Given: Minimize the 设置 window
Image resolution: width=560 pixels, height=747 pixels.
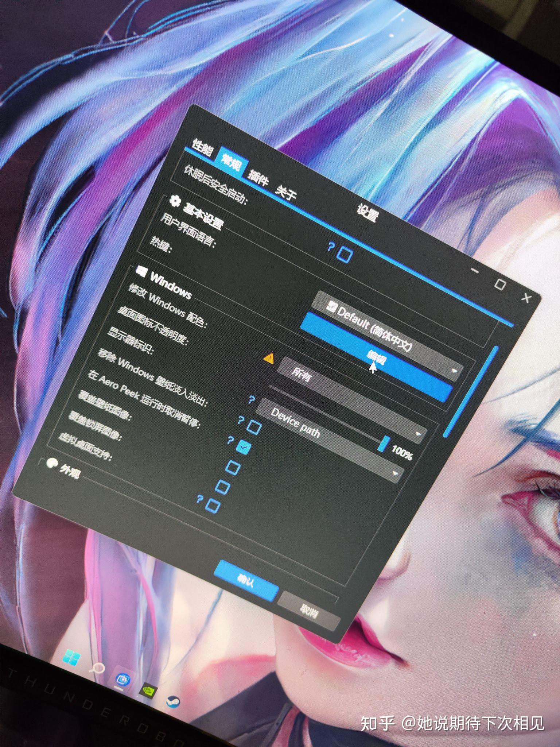Looking at the screenshot, I should pos(474,271).
